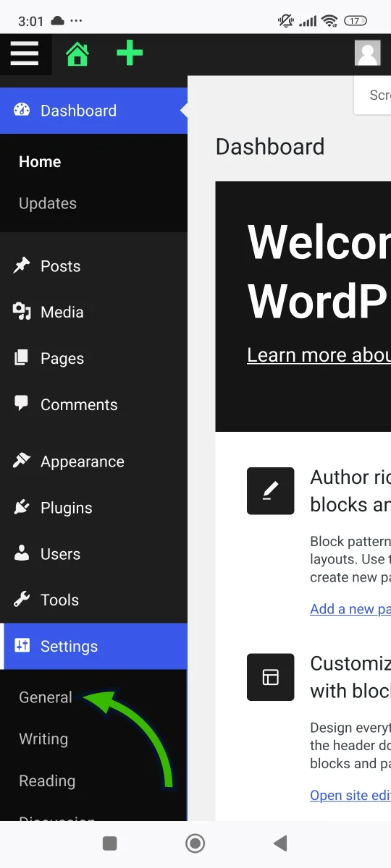Image resolution: width=391 pixels, height=868 pixels.
Task: Open the Tools menu
Action: (93, 600)
